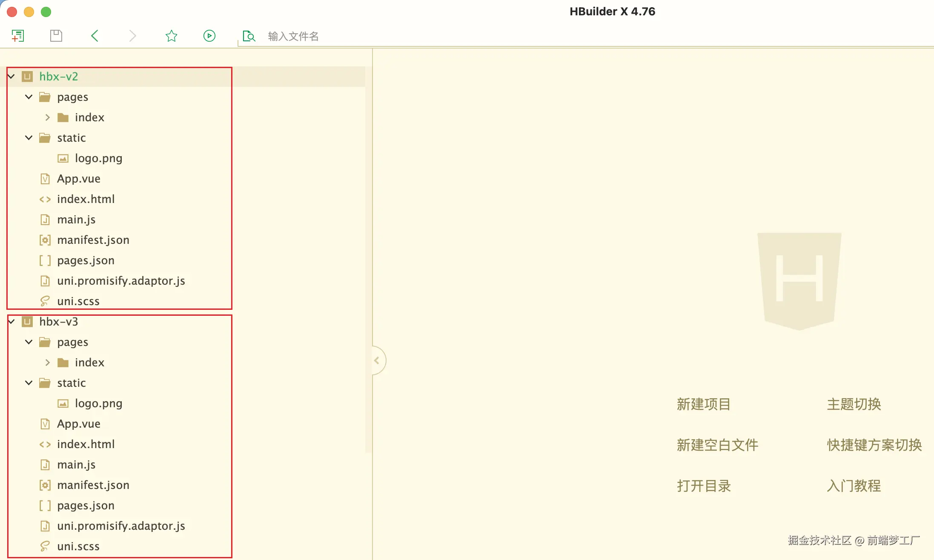Screen dimensions: 934x560
Task: Collapse the hbx-v2 project tree
Action: pos(11,77)
